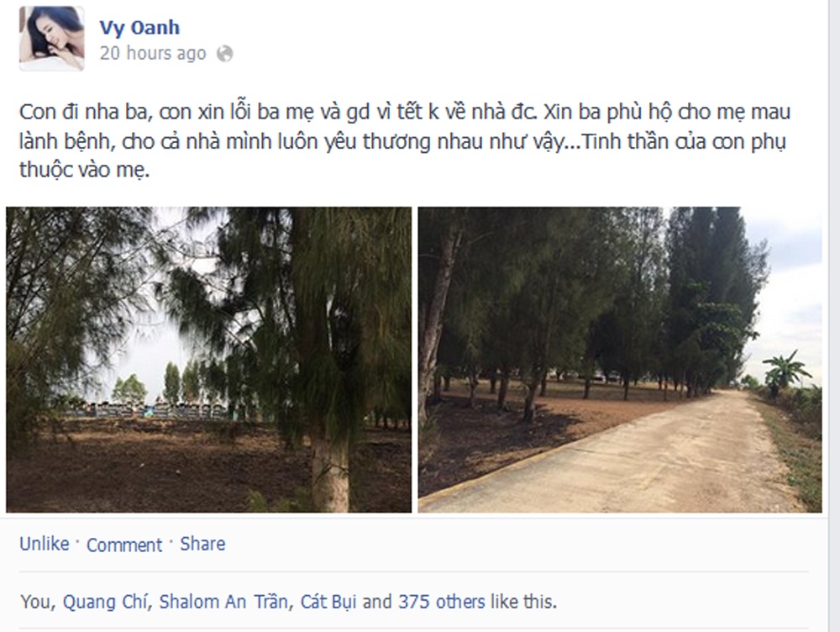This screenshot has height=632, width=840.
Task: Visit Shalom An Trần's profile
Action: [223, 602]
